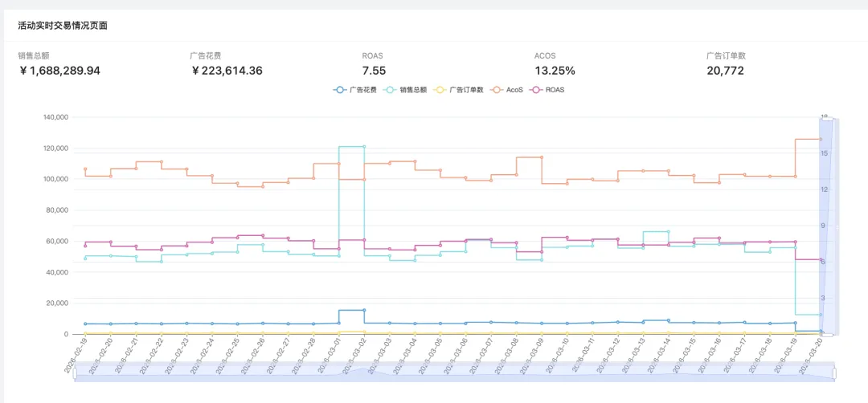Toggle the 销售总额 legend series
868x403 pixels.
406,90
